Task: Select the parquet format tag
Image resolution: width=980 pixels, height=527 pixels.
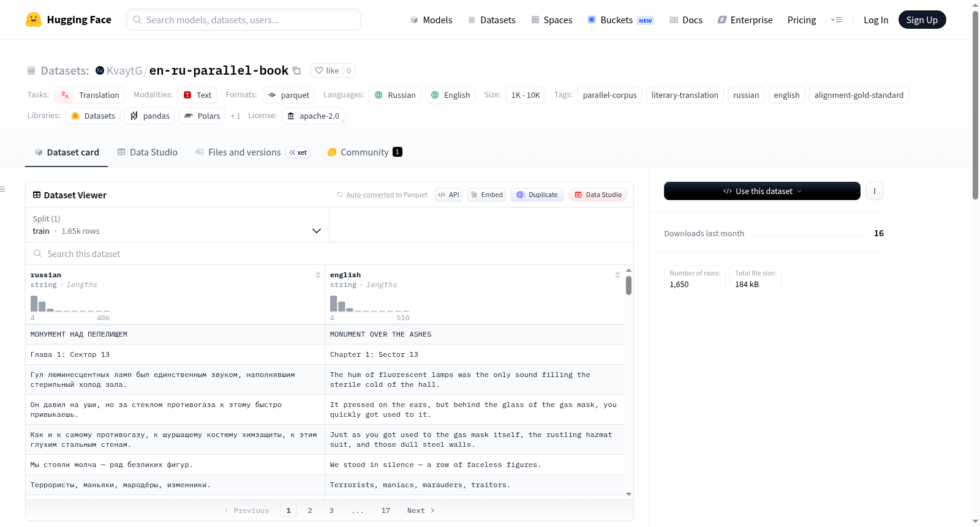Action: click(x=288, y=95)
